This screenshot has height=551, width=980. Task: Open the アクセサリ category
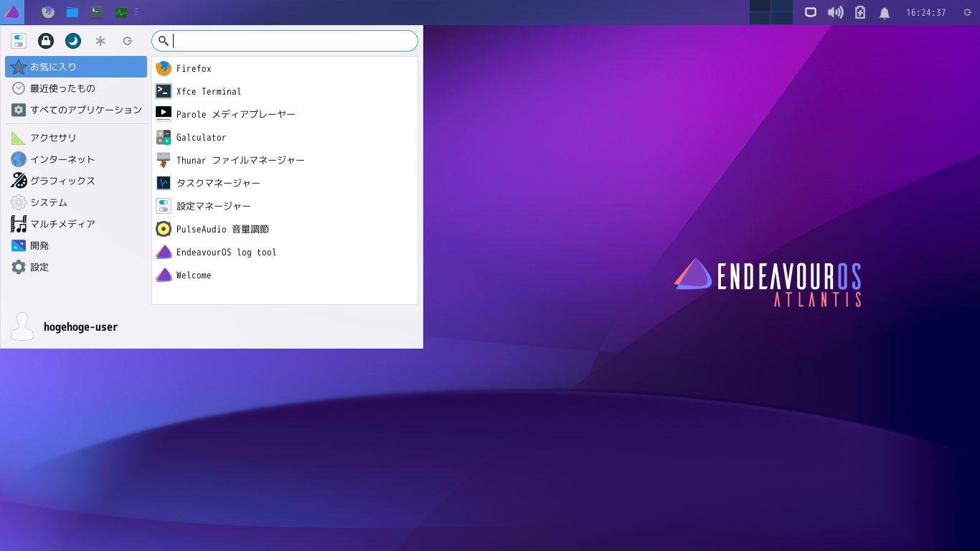pos(76,138)
